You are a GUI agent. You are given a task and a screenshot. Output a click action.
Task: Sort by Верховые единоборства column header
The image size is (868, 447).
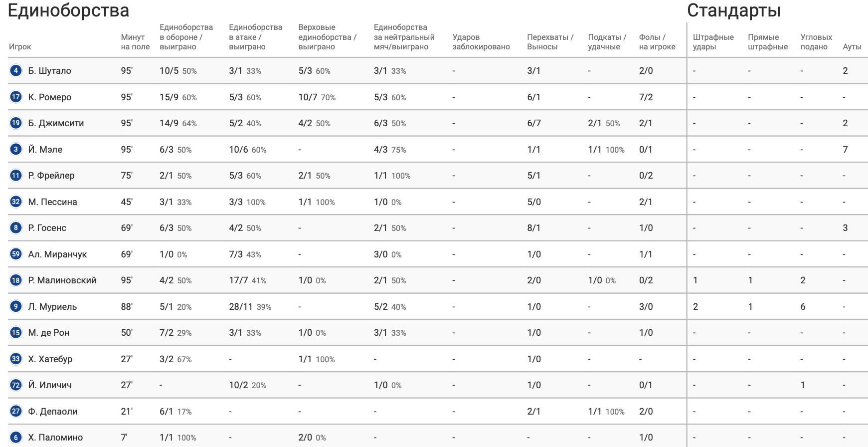pyautogui.click(x=327, y=37)
